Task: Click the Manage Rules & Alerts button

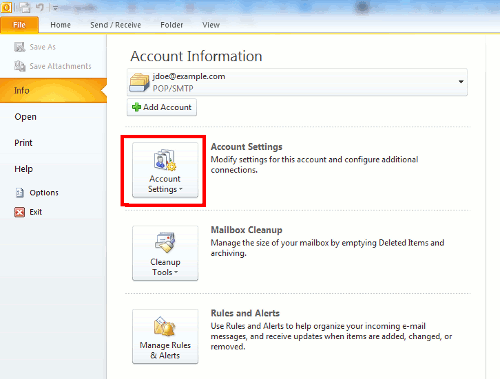Action: (165, 336)
